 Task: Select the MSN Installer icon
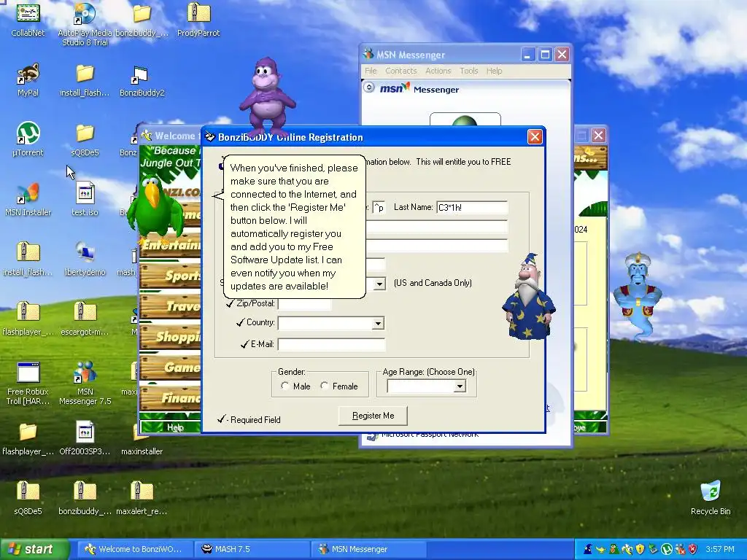(x=28, y=199)
